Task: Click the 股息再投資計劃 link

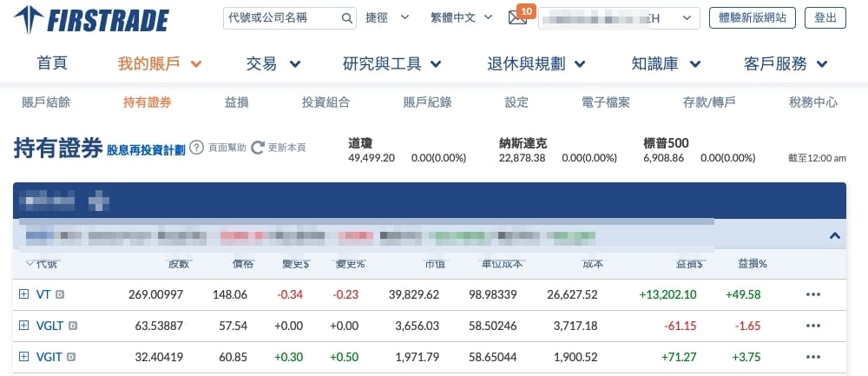Action: point(146,149)
